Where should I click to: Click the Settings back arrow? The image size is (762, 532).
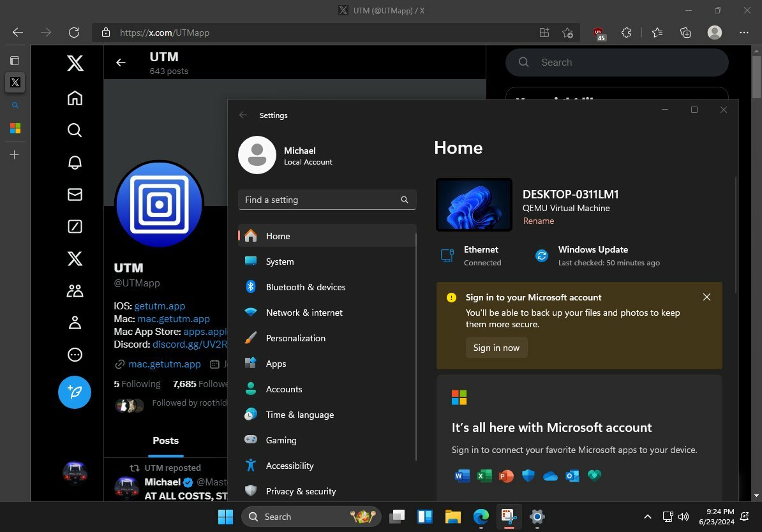pyautogui.click(x=243, y=115)
